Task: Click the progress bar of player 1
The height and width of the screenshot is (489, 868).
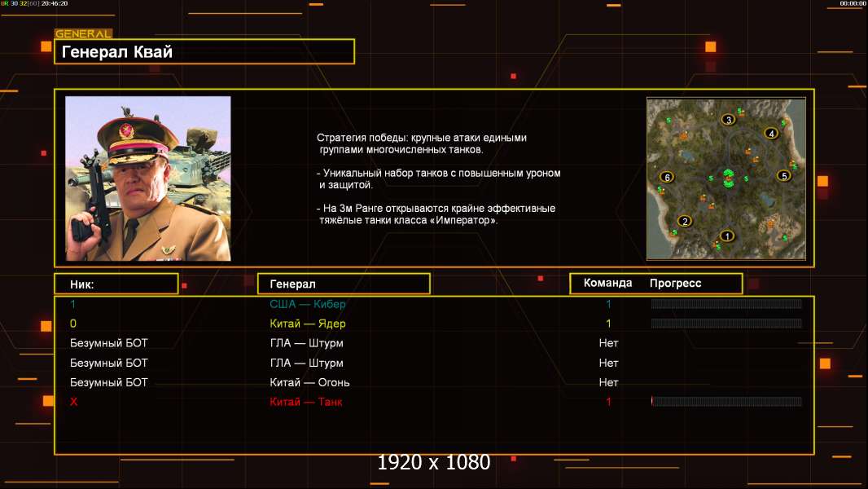Action: (x=726, y=303)
